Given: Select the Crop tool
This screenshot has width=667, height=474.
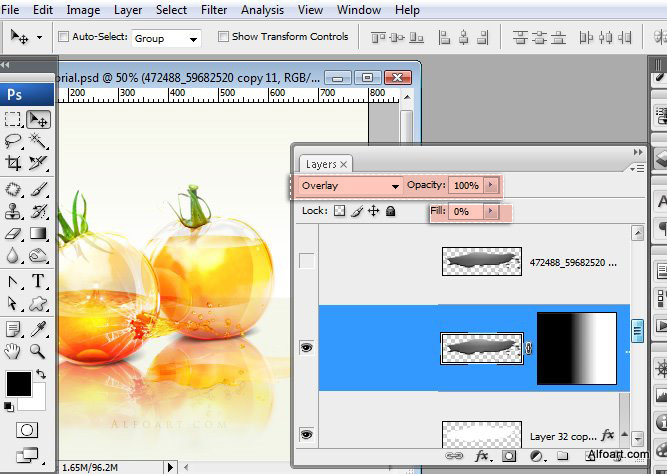Looking at the screenshot, I should (13, 163).
